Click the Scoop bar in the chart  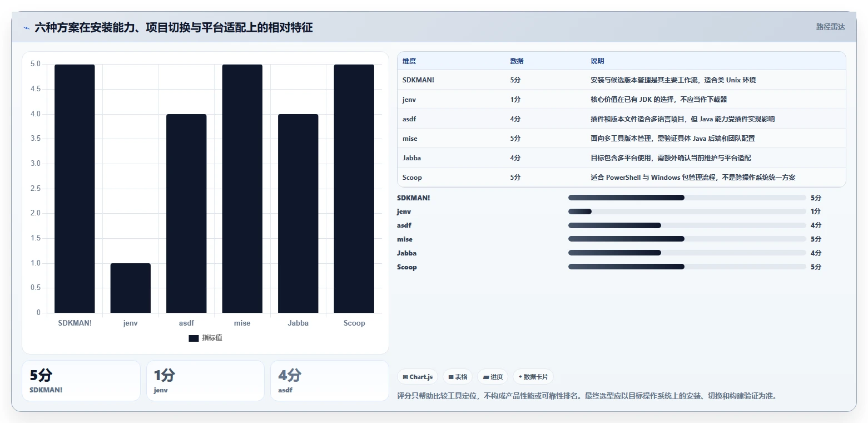click(354, 189)
